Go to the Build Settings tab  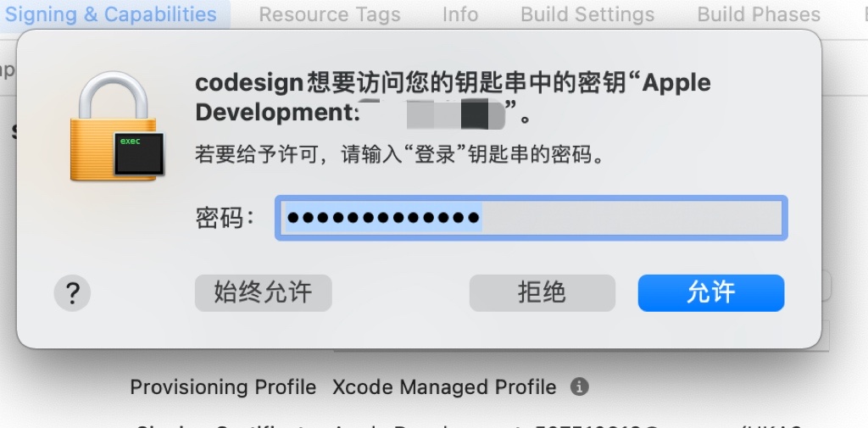[x=587, y=14]
